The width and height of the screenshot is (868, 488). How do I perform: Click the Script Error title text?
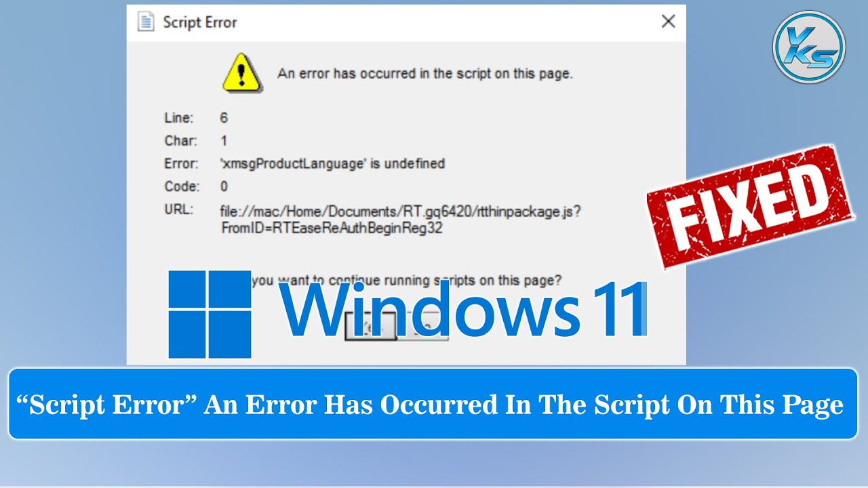point(200,22)
